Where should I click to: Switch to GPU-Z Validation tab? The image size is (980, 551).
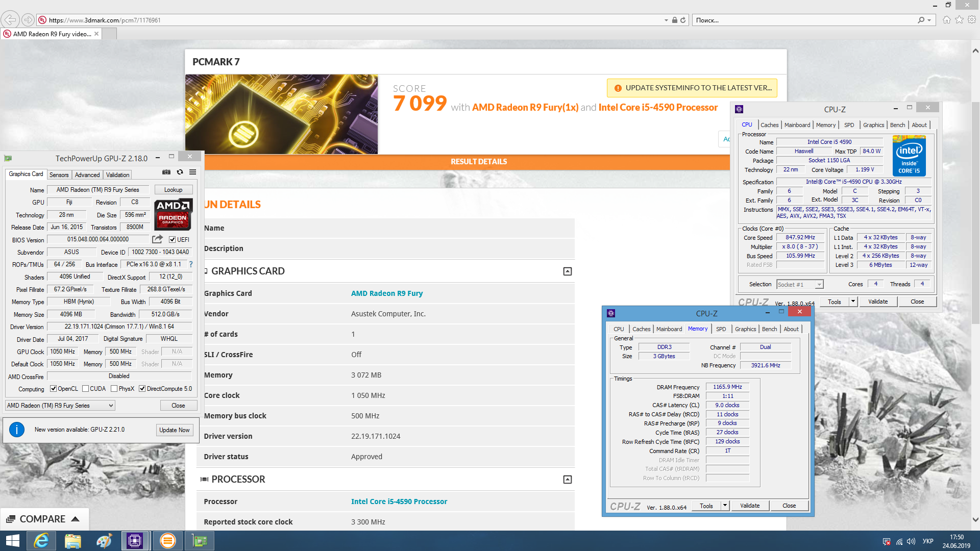coord(117,174)
